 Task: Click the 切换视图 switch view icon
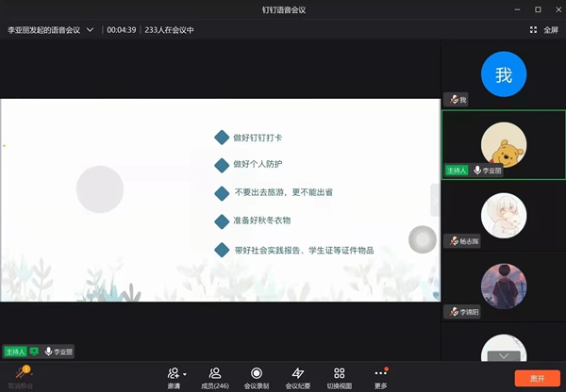[x=339, y=373]
